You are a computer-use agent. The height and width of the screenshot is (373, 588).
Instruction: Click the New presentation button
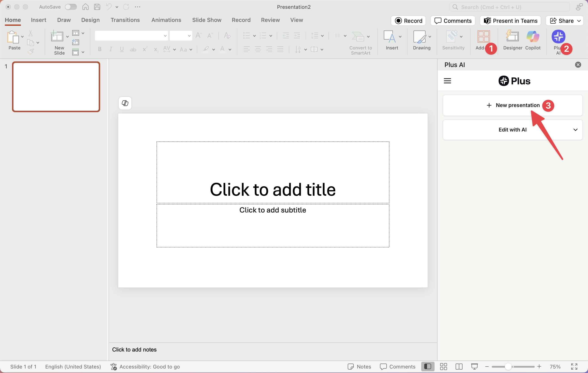click(x=513, y=105)
